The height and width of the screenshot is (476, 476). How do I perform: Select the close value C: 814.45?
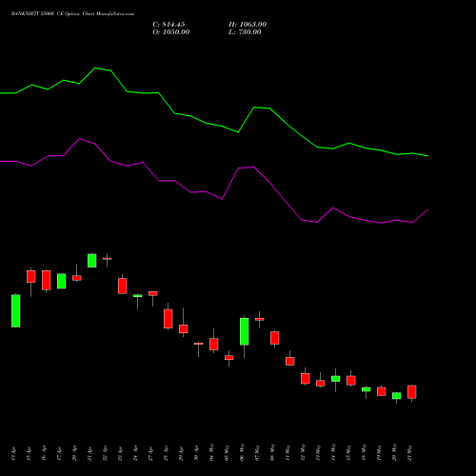(169, 25)
